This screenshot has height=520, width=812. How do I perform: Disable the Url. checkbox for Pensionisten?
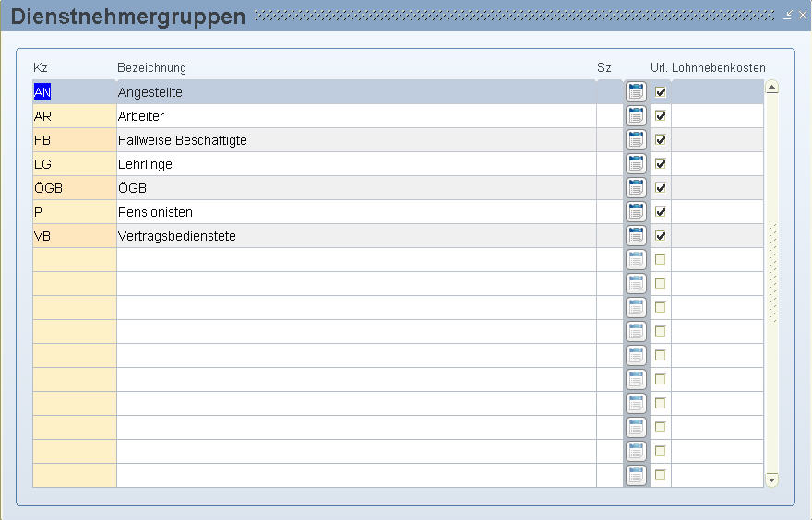pyautogui.click(x=661, y=212)
